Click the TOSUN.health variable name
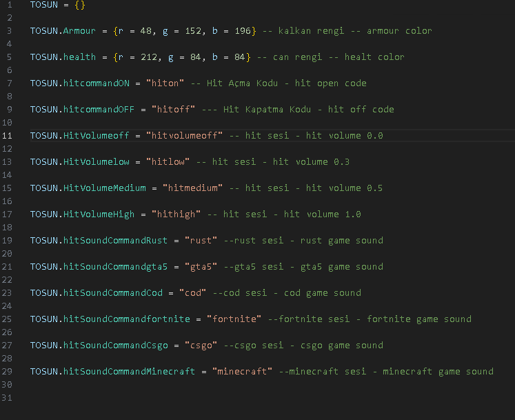Image resolution: width=515 pixels, height=420 pixels. pos(63,57)
